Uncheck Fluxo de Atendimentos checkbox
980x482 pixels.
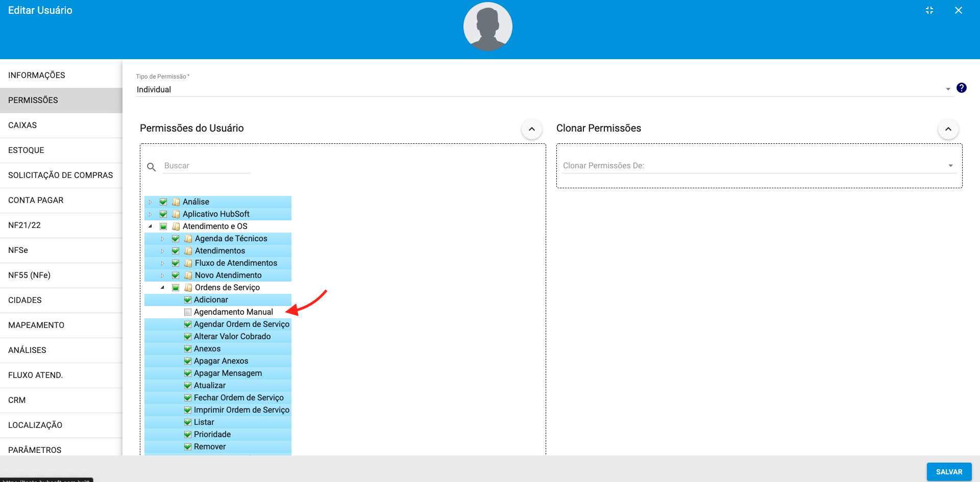click(x=176, y=263)
